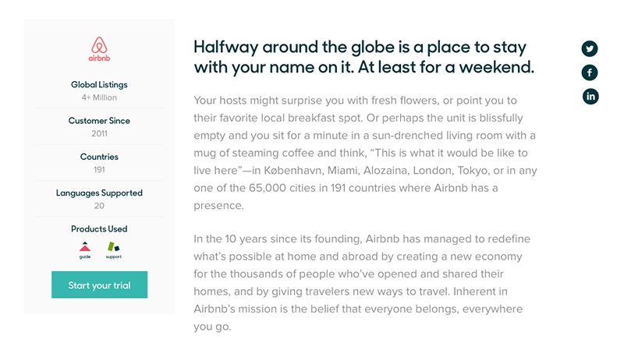
Task: Click the Products Used heading
Action: coord(99,228)
